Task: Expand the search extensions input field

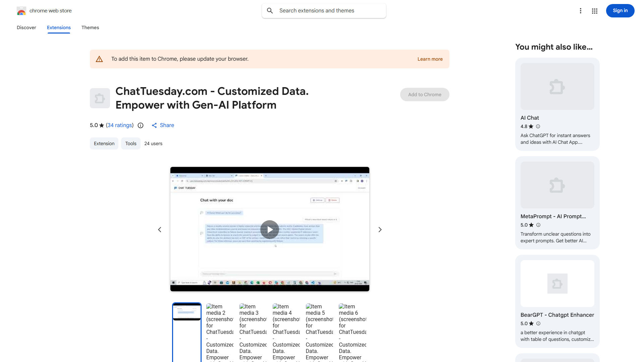Action: tap(324, 10)
